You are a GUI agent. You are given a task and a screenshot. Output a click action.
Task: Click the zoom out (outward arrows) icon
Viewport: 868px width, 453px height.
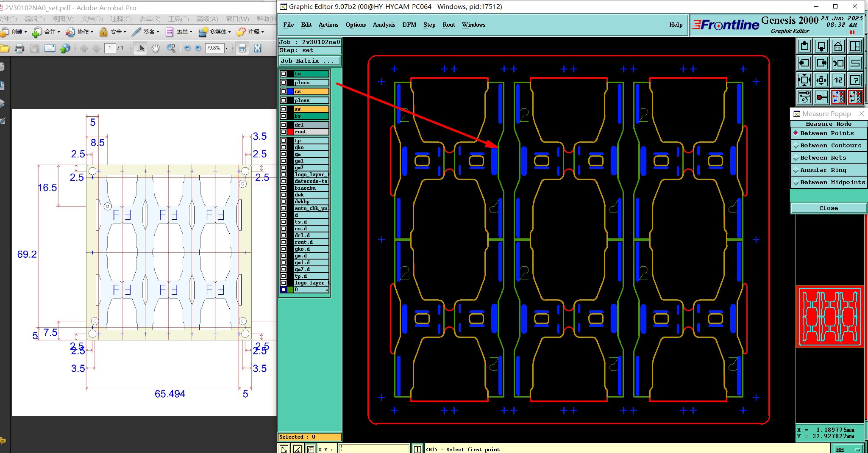point(821,80)
